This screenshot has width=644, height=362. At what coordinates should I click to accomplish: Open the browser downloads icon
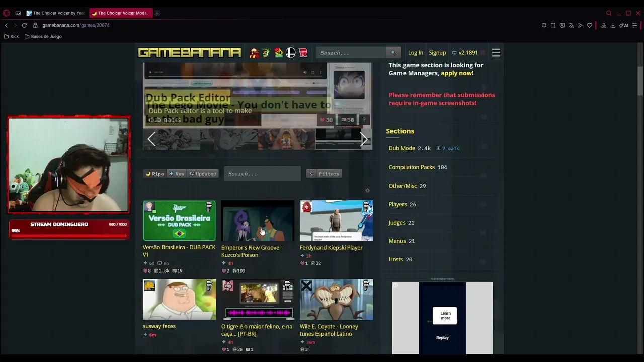pyautogui.click(x=613, y=25)
